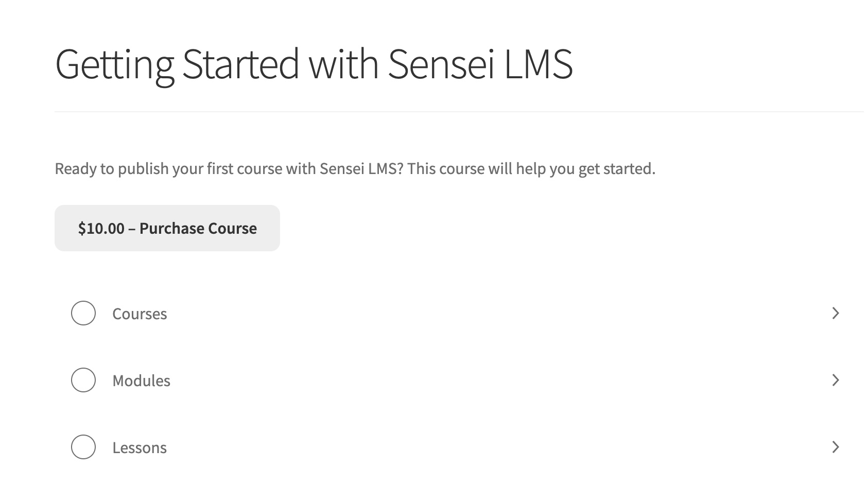The width and height of the screenshot is (868, 484).
Task: Click the course title Getting Started with Sensei LMS
Action: click(314, 63)
